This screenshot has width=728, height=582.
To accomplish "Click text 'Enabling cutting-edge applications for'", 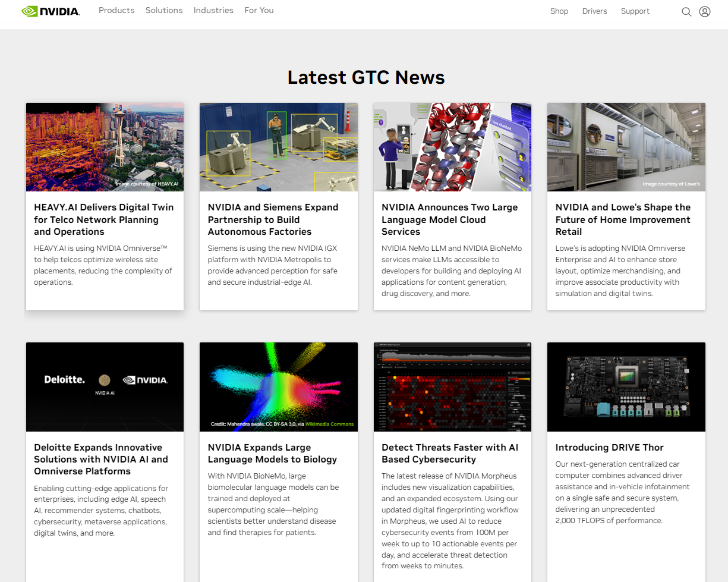I will [x=101, y=488].
